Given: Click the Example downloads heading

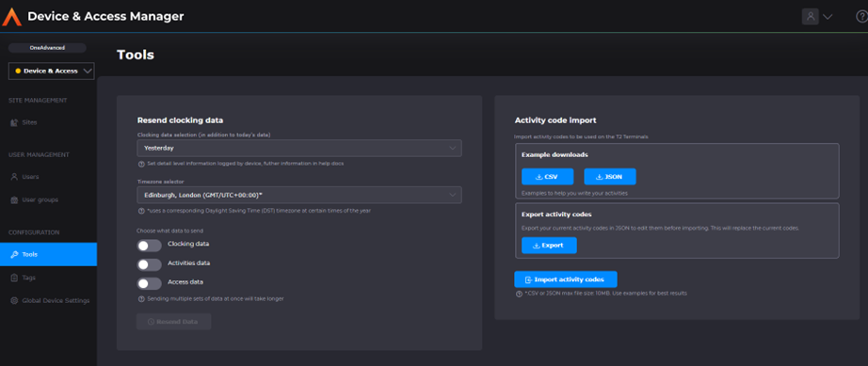Looking at the screenshot, I should click(555, 155).
